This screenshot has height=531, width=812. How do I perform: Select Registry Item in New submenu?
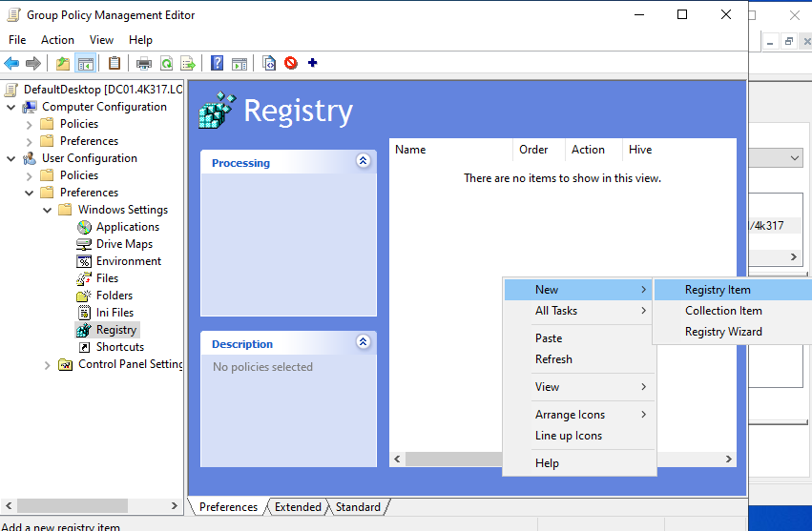click(718, 290)
